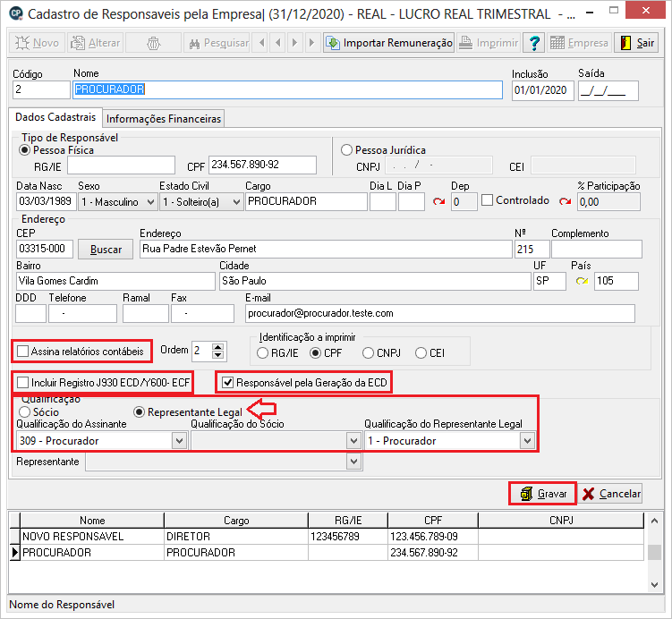Open help question mark icon
Viewport: 672px width, 619px height.
(x=534, y=43)
